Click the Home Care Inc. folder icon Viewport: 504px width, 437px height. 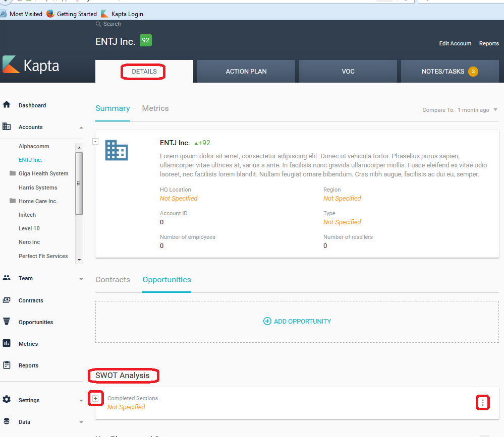click(x=13, y=201)
